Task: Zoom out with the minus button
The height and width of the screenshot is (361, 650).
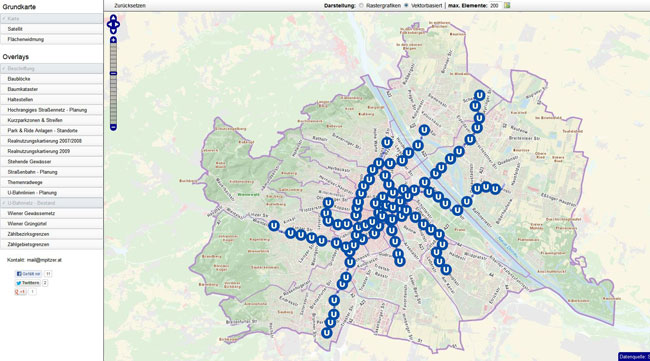Action: click(113, 127)
